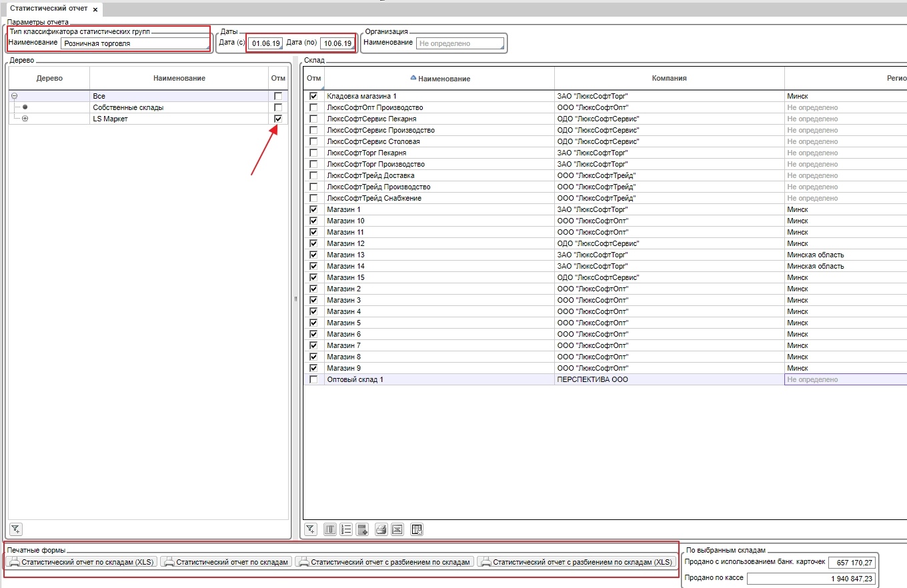Image resolution: width=907 pixels, height=588 pixels.
Task: Sort by the Компания column header
Action: 669,78
